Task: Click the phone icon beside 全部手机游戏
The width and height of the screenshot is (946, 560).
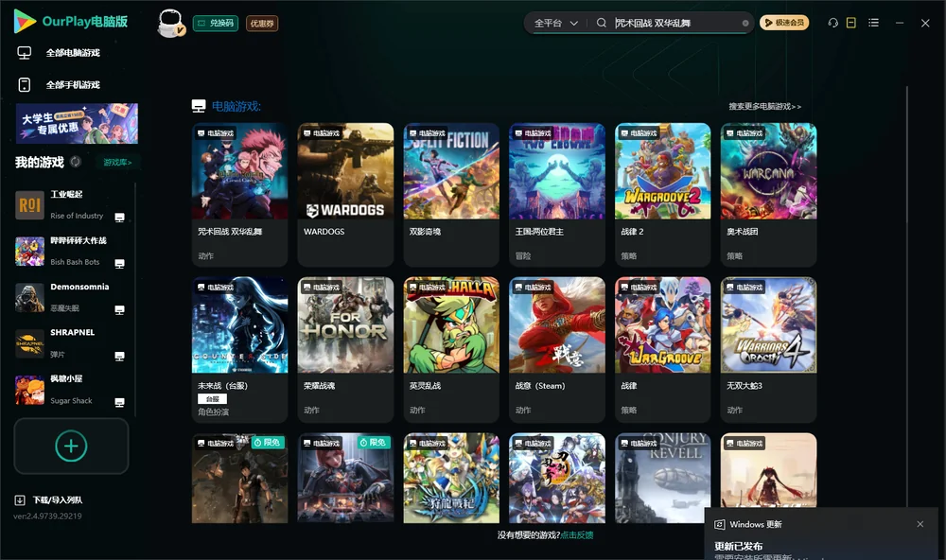Action: [x=25, y=84]
